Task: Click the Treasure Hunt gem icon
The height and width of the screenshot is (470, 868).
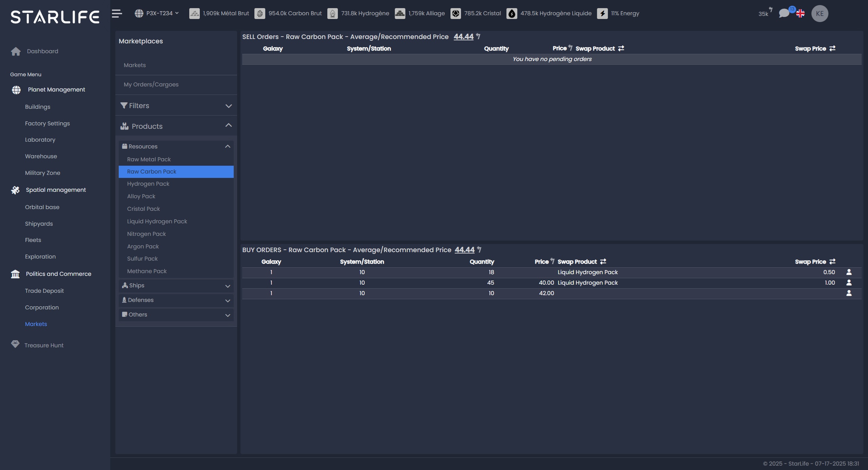Action: click(15, 344)
